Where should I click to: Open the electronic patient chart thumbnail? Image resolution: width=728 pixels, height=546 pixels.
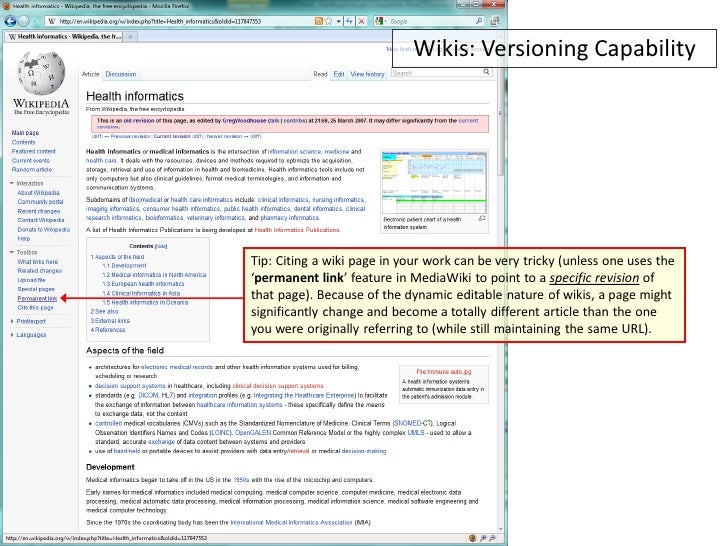[434, 182]
